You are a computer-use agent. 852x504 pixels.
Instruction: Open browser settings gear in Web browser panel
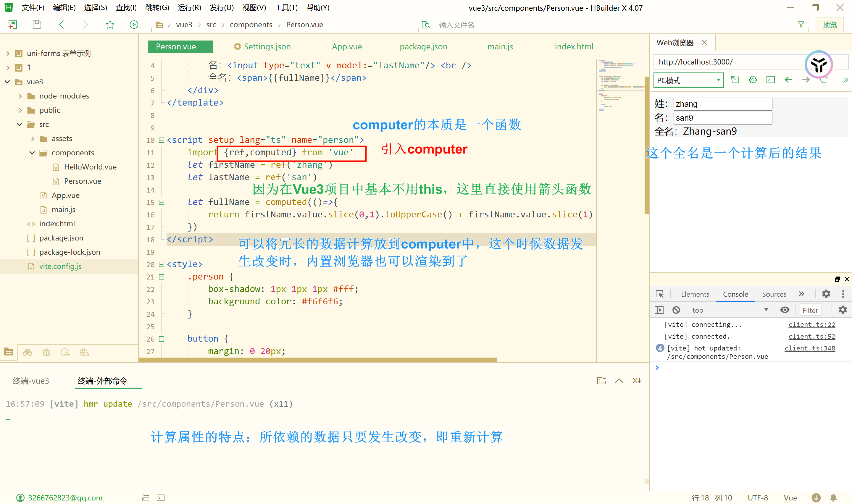753,80
